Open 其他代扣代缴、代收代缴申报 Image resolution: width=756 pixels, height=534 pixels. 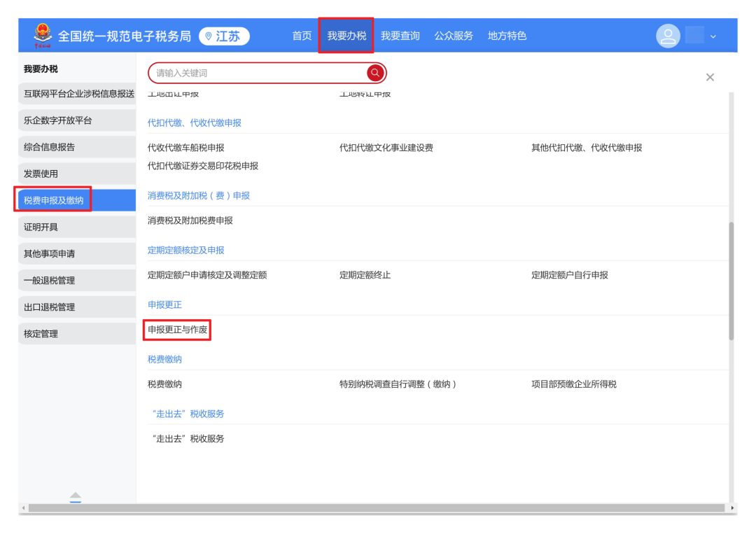[587, 148]
